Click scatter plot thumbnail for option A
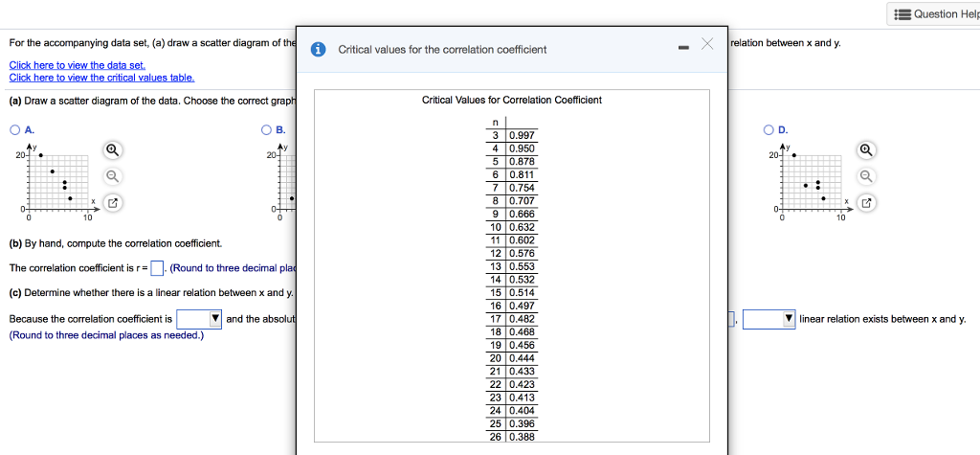The image size is (980, 455). pyautogui.click(x=58, y=183)
